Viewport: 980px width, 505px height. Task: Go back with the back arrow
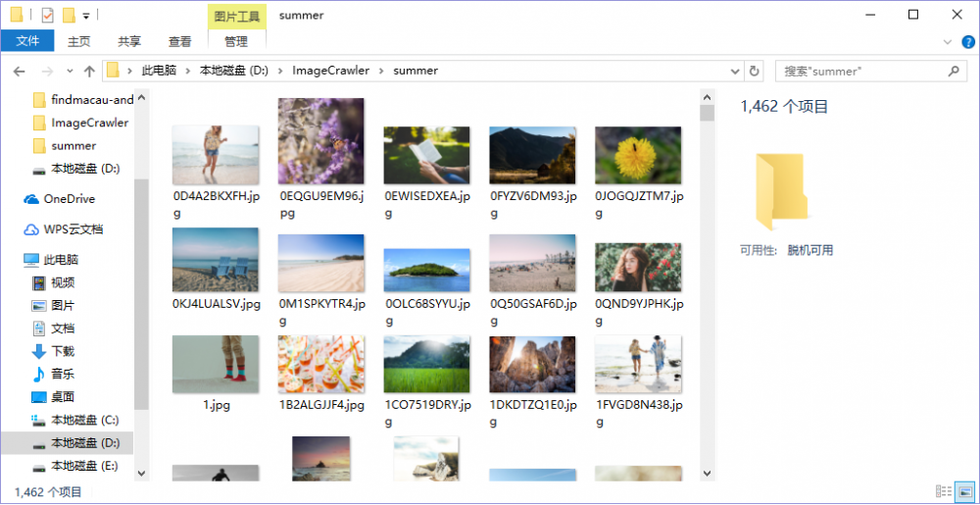tap(19, 72)
